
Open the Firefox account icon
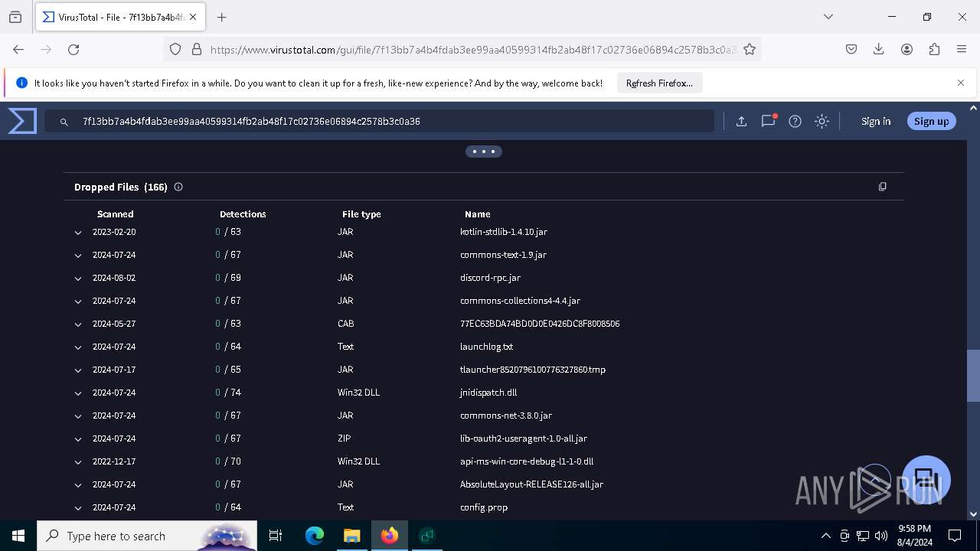[906, 49]
